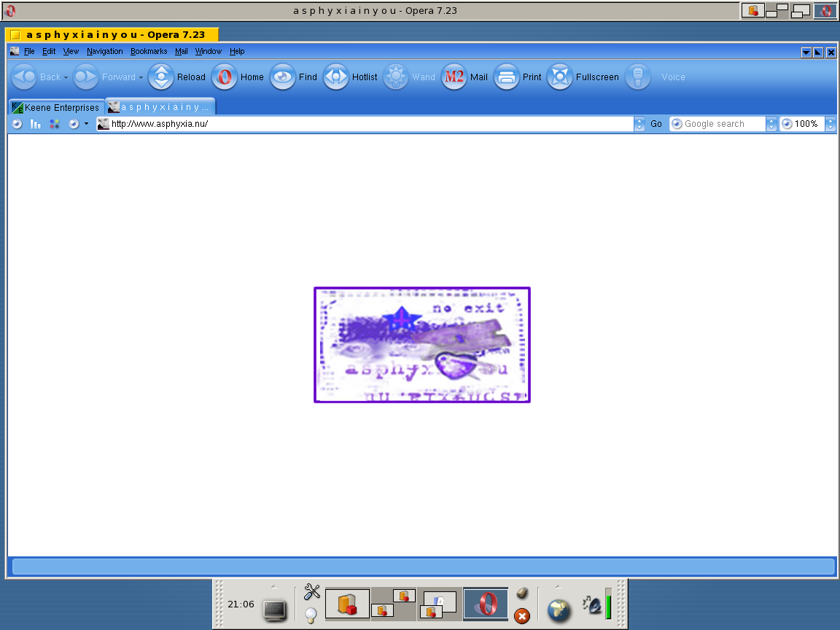Click the Back navigation button
840x630 pixels.
36,77
